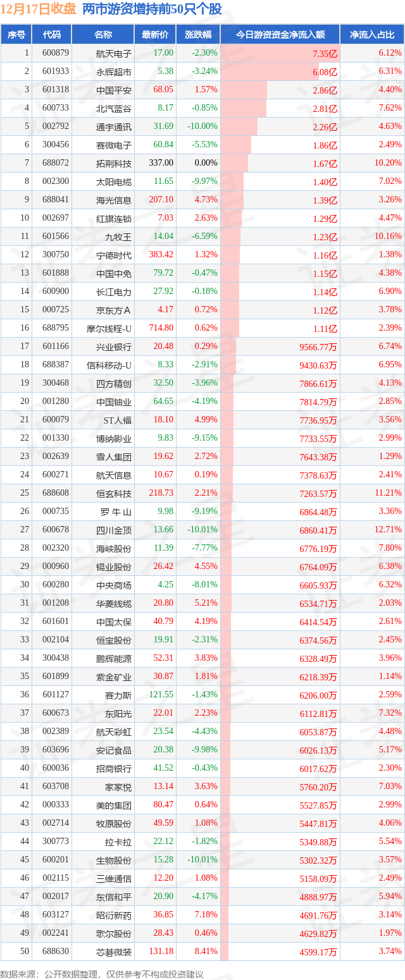Click the 序号 column header

point(16,35)
